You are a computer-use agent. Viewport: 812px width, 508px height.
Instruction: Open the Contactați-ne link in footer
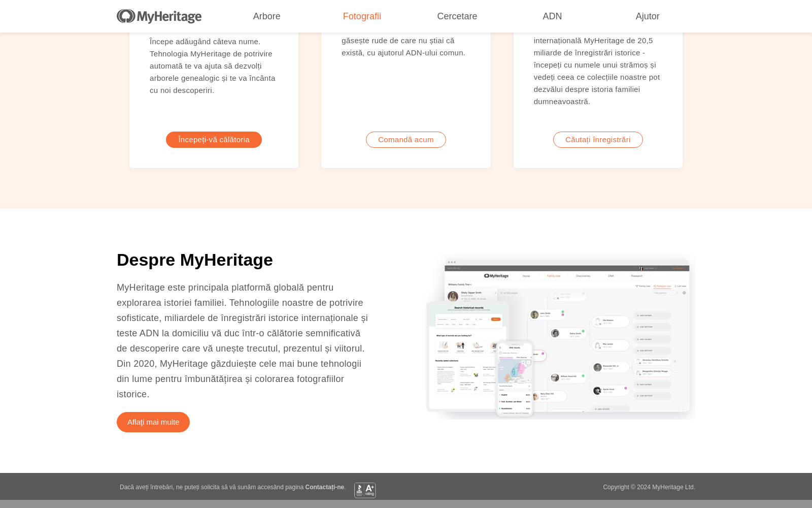(x=325, y=487)
